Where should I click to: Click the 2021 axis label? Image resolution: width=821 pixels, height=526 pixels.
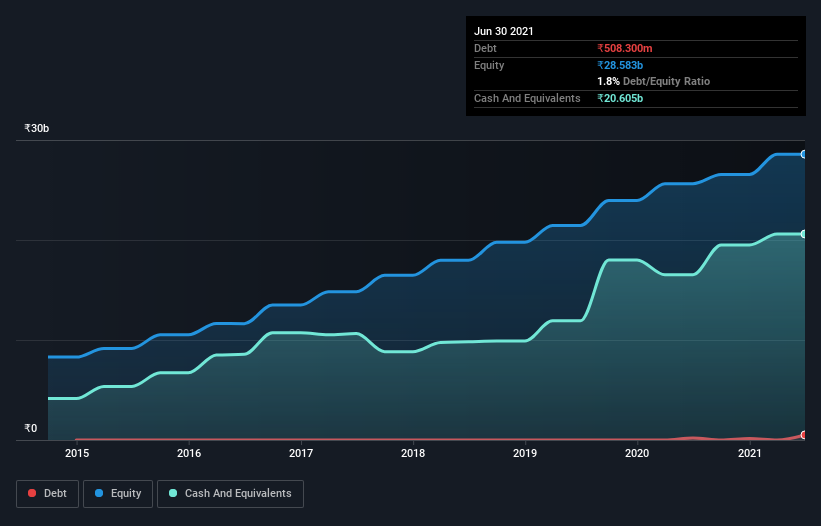749,453
